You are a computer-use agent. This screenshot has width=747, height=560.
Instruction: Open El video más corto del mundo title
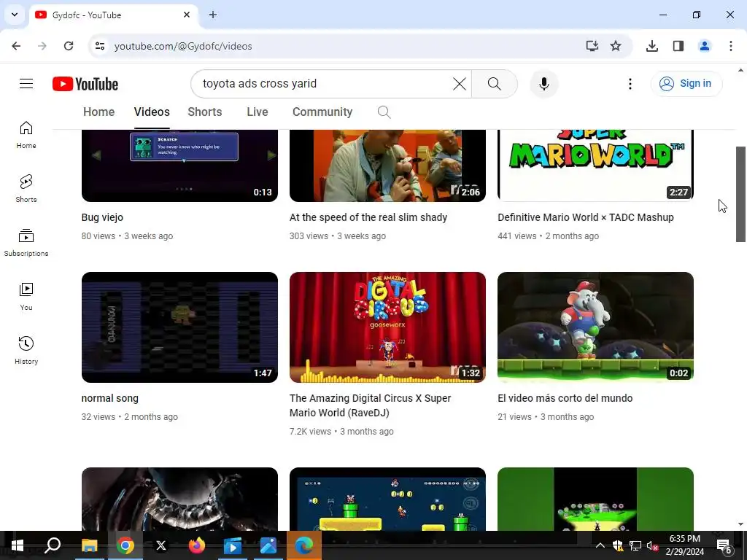(565, 399)
